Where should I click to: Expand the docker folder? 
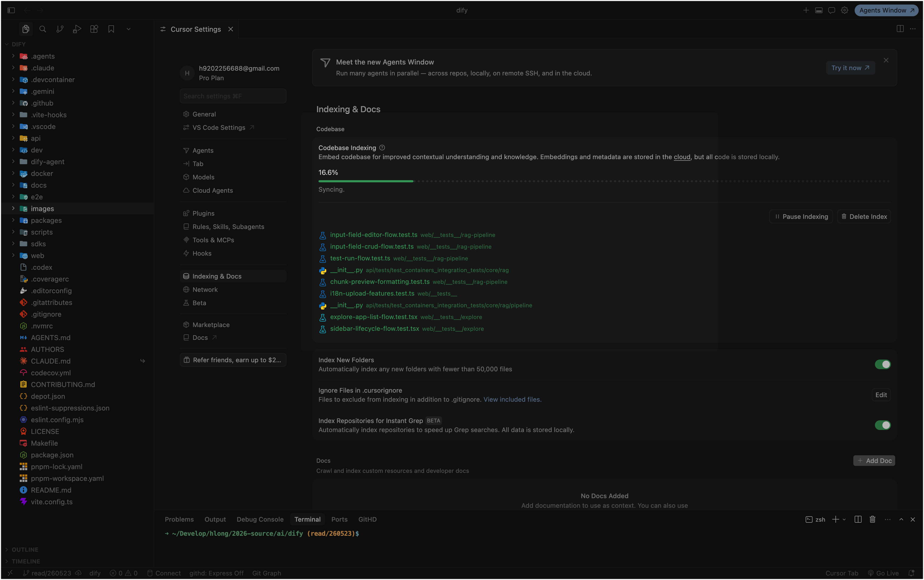[13, 173]
